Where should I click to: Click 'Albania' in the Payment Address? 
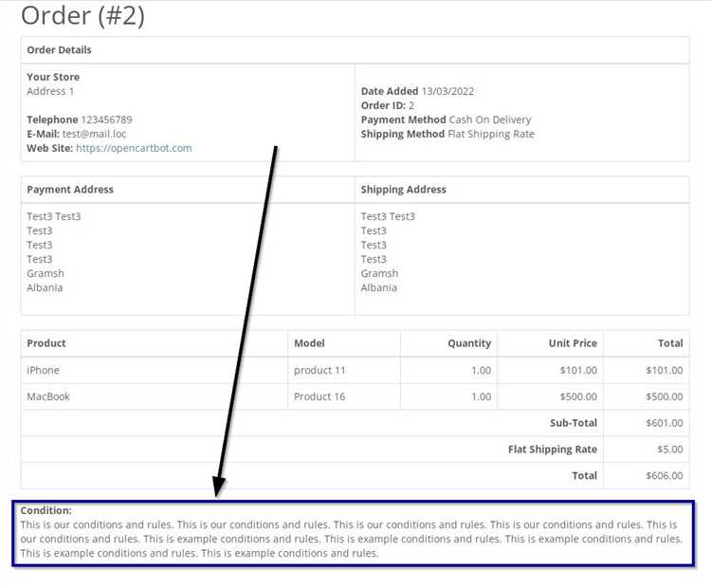(x=45, y=287)
